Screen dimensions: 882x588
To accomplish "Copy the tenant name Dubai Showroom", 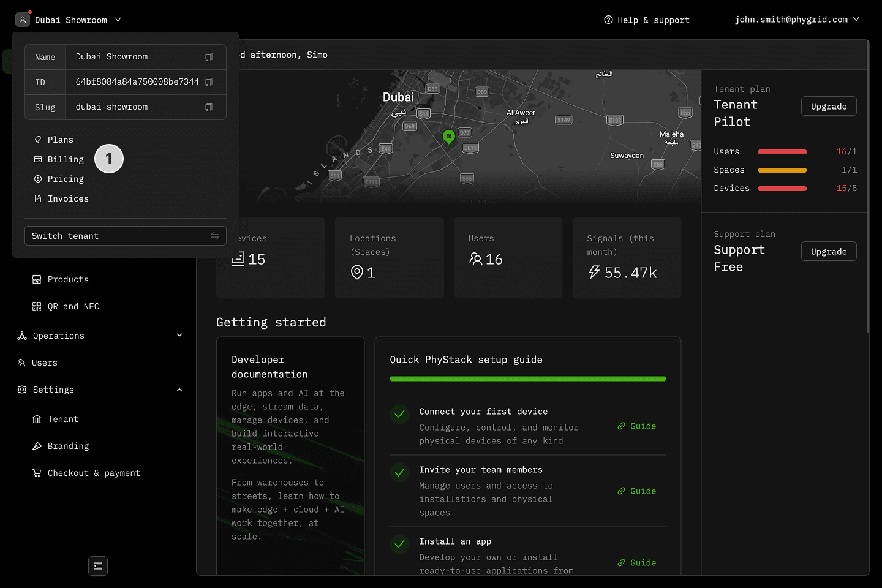I will (x=209, y=57).
